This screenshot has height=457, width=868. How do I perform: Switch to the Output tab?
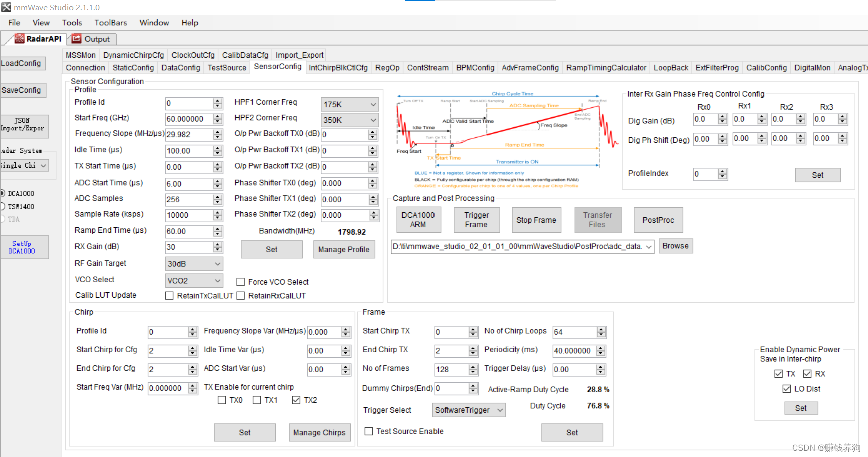pyautogui.click(x=92, y=39)
